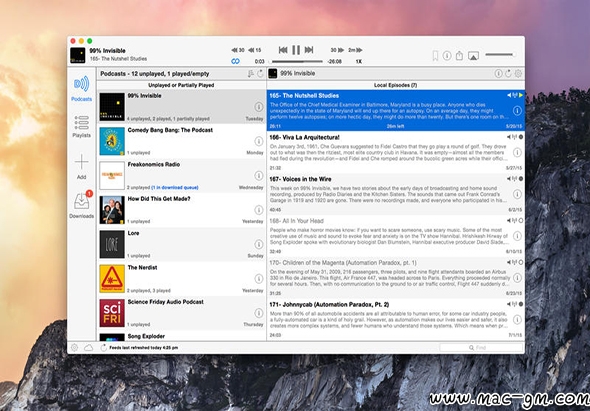The width and height of the screenshot is (590, 411).
Task: Skip back 30 seconds
Action: [238, 50]
